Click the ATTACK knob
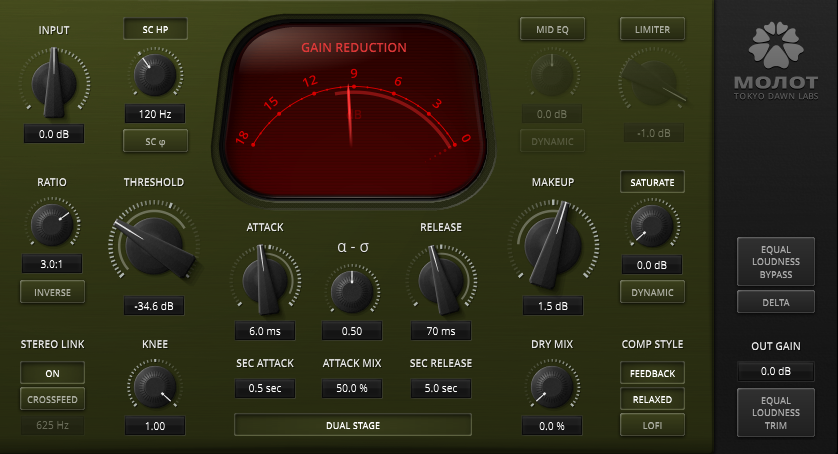This screenshot has height=454, width=838. tap(265, 280)
